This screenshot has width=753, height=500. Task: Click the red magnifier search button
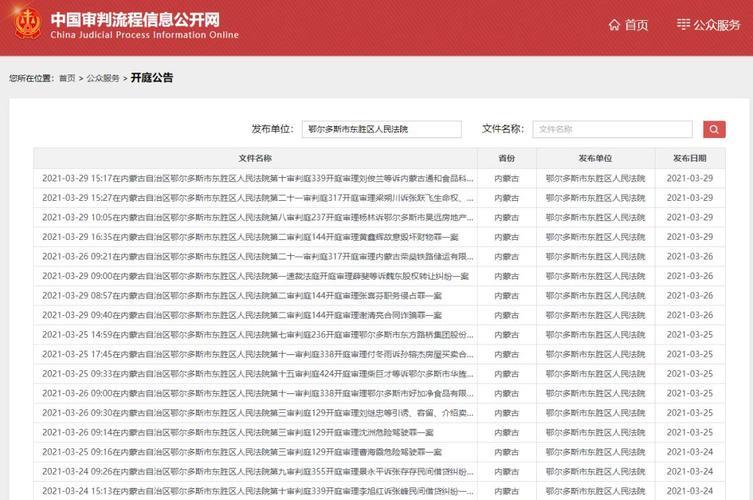[x=714, y=129]
